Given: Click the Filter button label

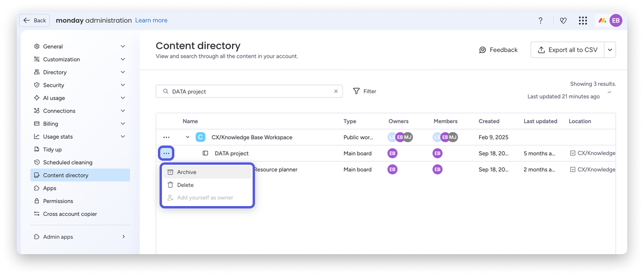Looking at the screenshot, I should 370,91.
